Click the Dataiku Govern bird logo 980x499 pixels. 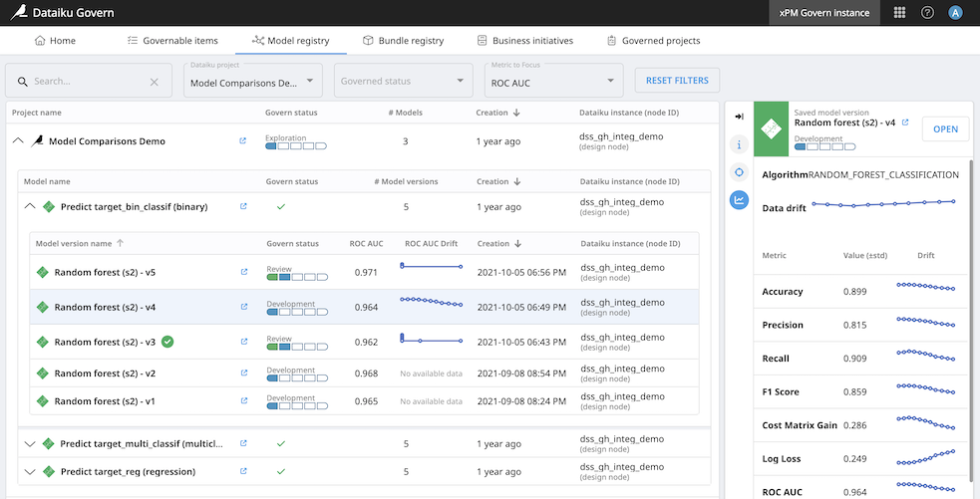point(19,13)
